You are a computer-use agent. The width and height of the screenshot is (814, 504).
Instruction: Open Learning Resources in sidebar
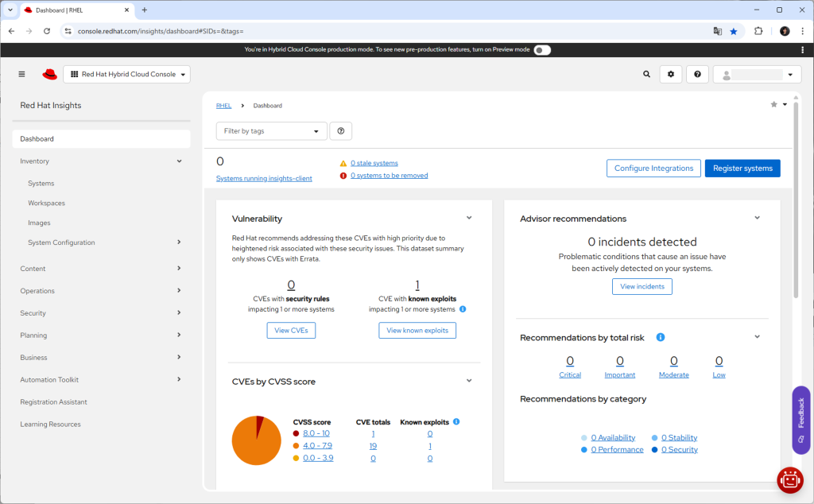(50, 425)
